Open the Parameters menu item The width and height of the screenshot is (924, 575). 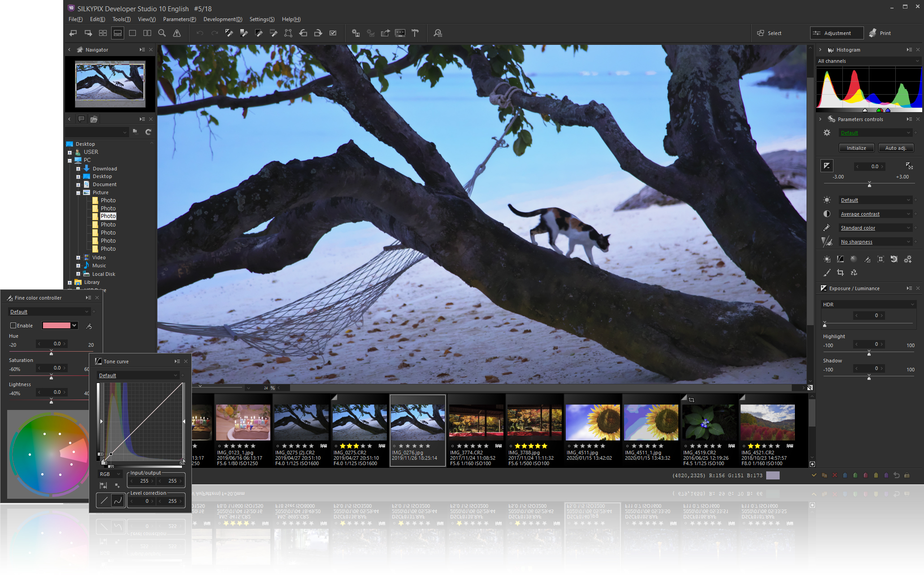[178, 18]
